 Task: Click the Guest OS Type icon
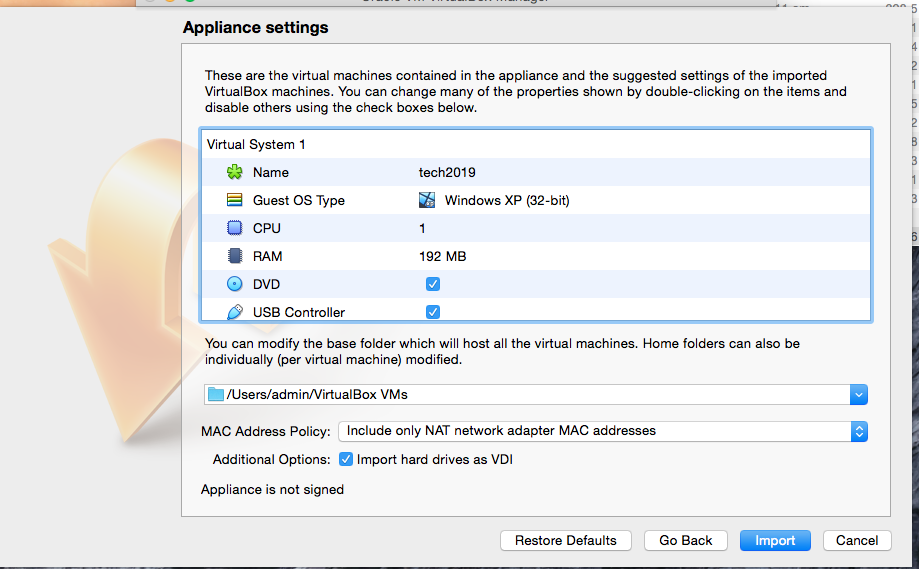pyautogui.click(x=234, y=200)
